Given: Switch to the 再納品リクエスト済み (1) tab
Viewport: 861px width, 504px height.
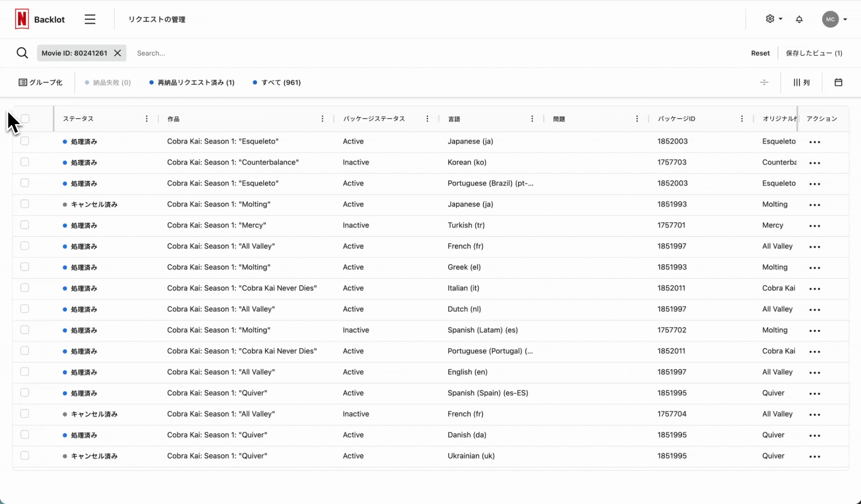Looking at the screenshot, I should pyautogui.click(x=192, y=83).
